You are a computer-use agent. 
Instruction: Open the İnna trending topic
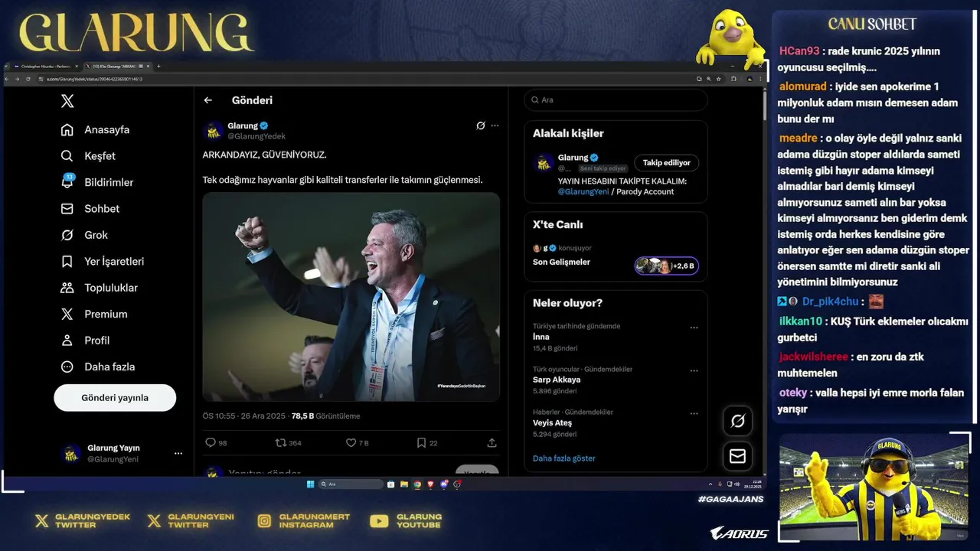[541, 337]
